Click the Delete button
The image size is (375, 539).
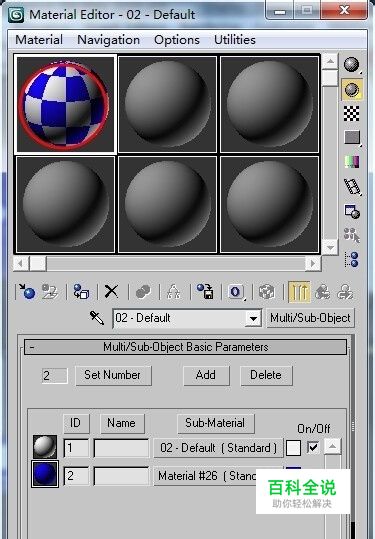(x=266, y=375)
